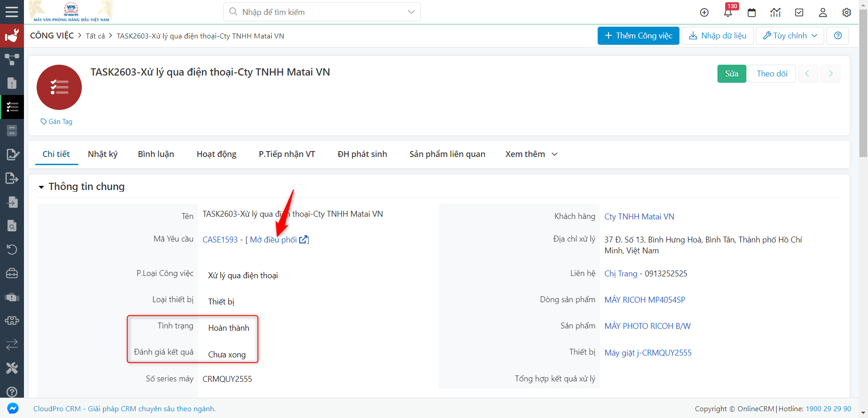Open the wrench and screwdriver tools icon
Image resolution: width=868 pixels, height=418 pixels.
[x=12, y=368]
